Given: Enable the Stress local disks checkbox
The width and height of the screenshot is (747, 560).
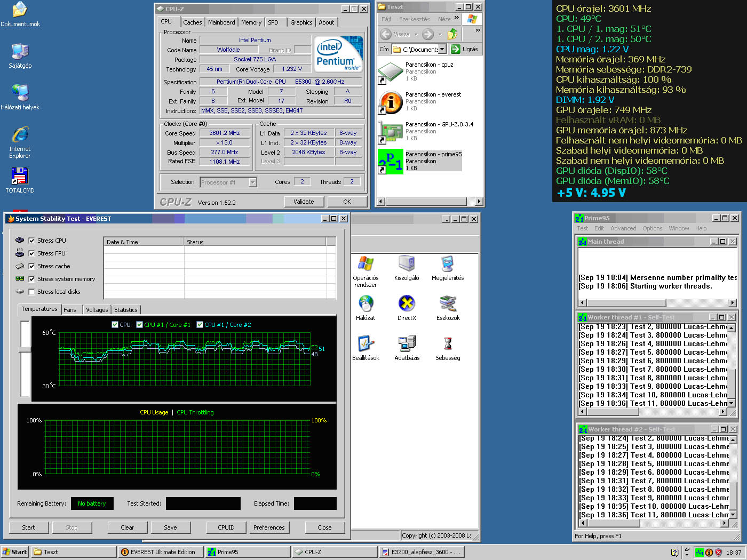Looking at the screenshot, I should (x=31, y=292).
